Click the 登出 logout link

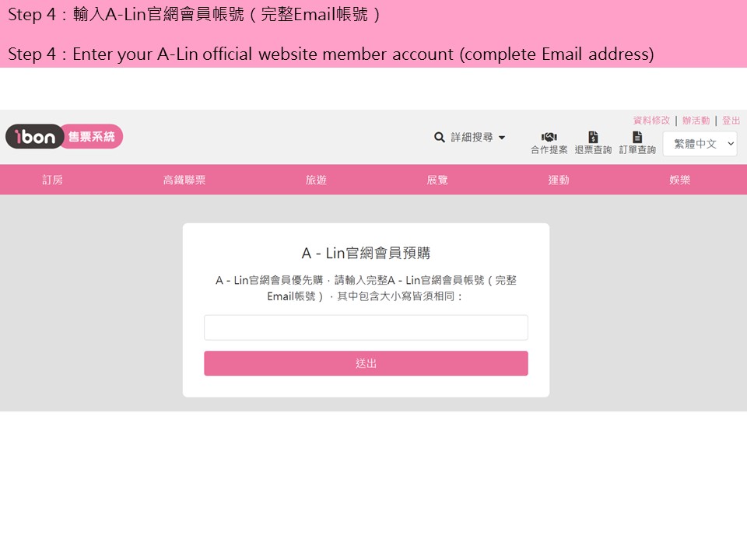coord(731,121)
